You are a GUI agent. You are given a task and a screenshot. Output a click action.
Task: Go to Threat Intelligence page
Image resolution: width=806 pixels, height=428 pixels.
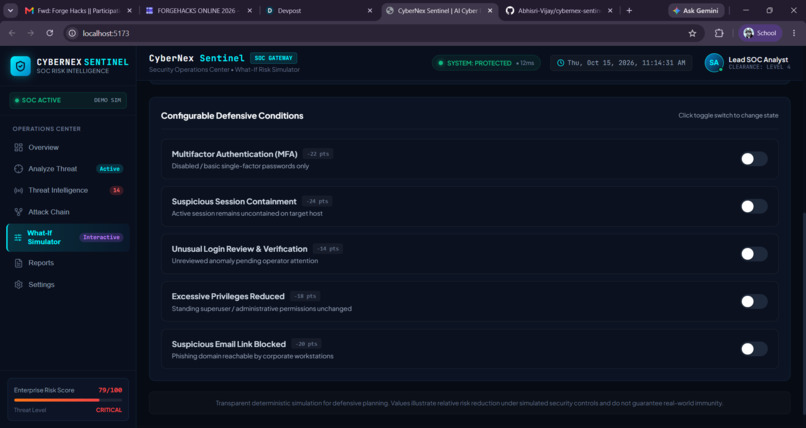tap(68, 190)
